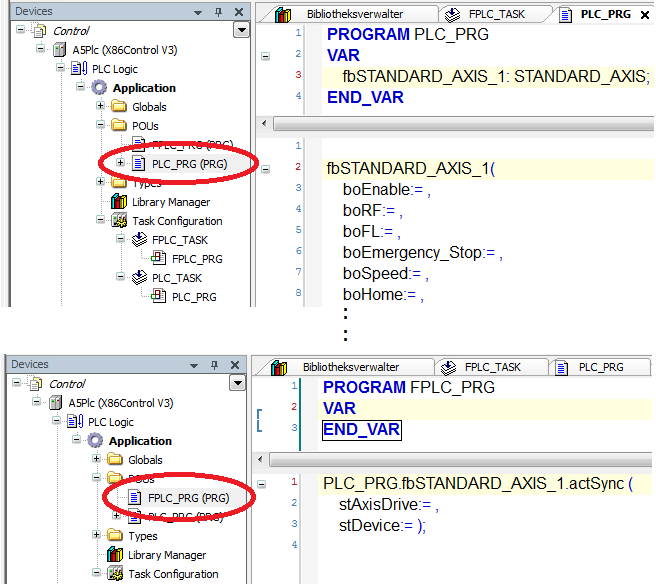Viewport: 656px width, 585px height.
Task: Click Application gear icon in bottom tree
Action: pyautogui.click(x=96, y=441)
